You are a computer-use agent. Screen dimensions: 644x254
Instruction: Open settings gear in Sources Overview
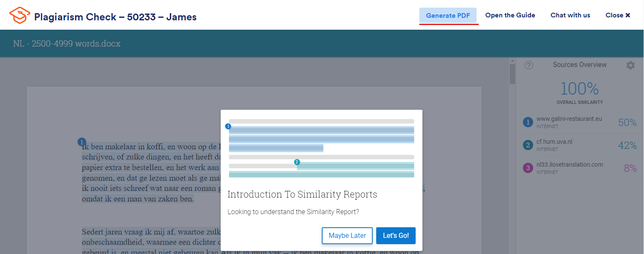pyautogui.click(x=630, y=65)
